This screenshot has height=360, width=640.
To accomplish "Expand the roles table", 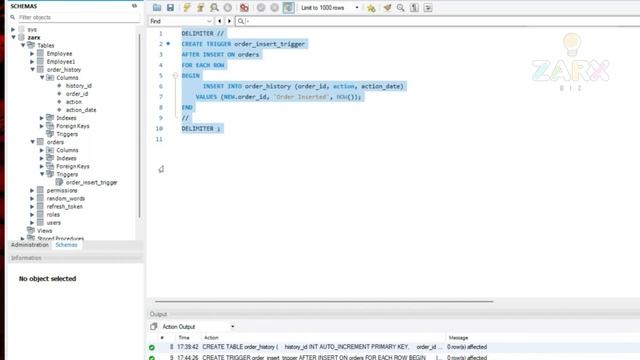I will click(32, 215).
